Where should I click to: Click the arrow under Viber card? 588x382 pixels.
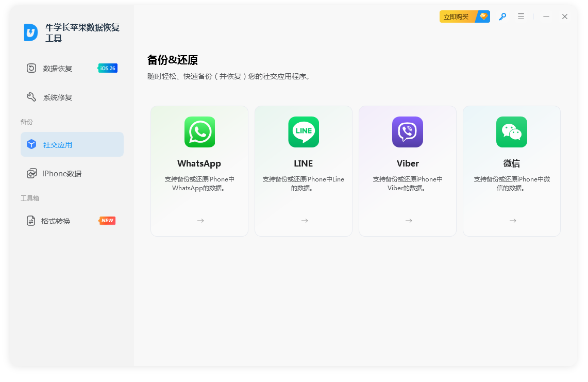click(409, 221)
